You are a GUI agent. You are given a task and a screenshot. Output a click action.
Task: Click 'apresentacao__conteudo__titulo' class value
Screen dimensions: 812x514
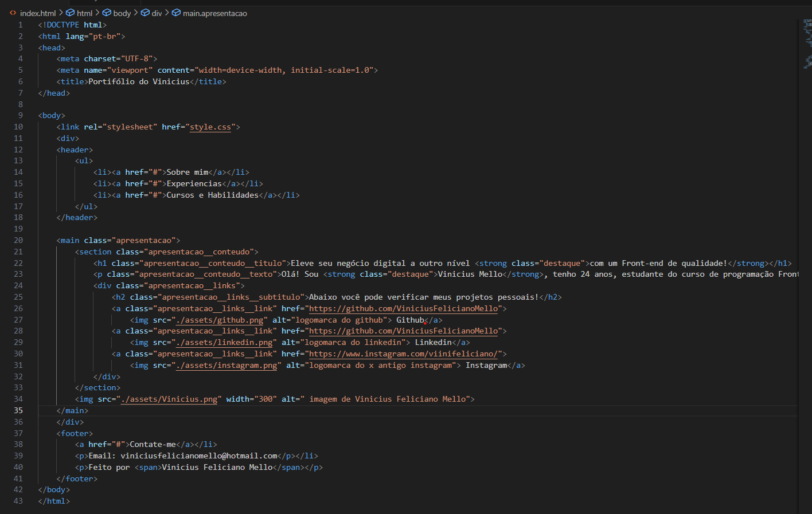tap(213, 264)
